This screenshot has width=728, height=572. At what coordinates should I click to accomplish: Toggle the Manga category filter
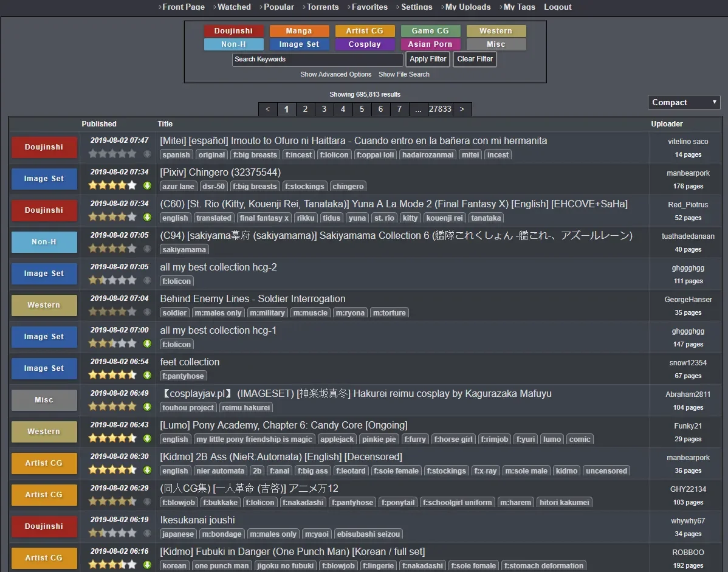tap(299, 30)
